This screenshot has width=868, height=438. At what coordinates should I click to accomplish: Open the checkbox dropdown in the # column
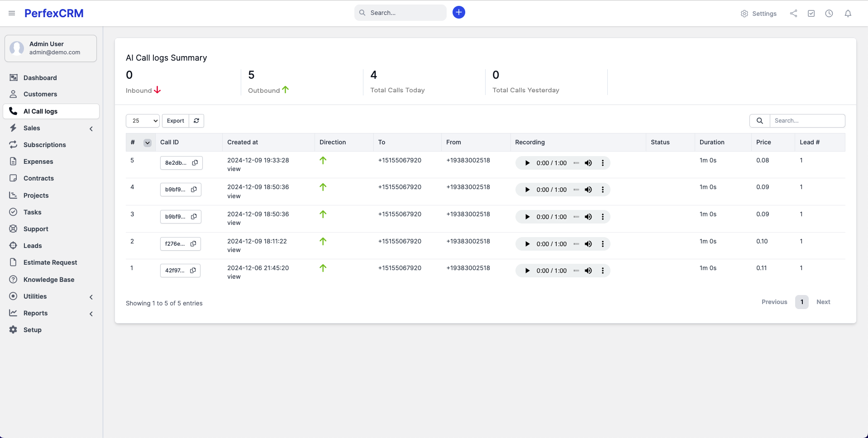coord(147,143)
